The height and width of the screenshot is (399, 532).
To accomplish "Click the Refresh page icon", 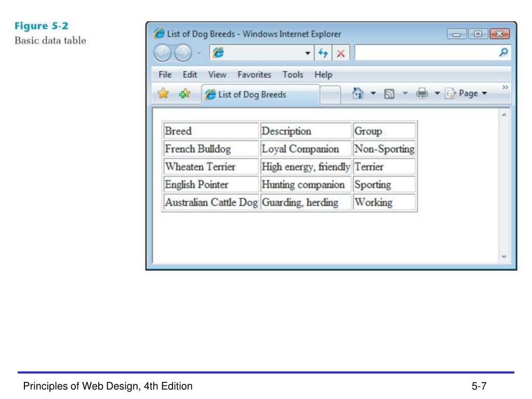I will [x=323, y=53].
